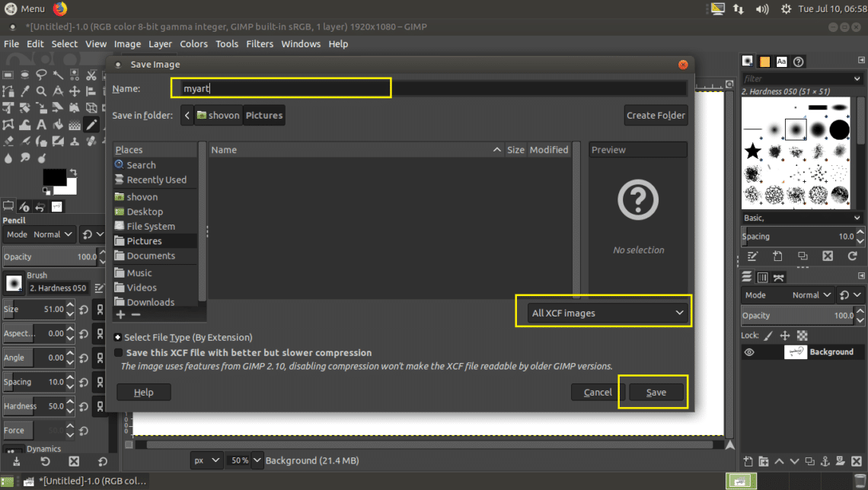
Task: Click the Move tool icon
Action: (75, 91)
